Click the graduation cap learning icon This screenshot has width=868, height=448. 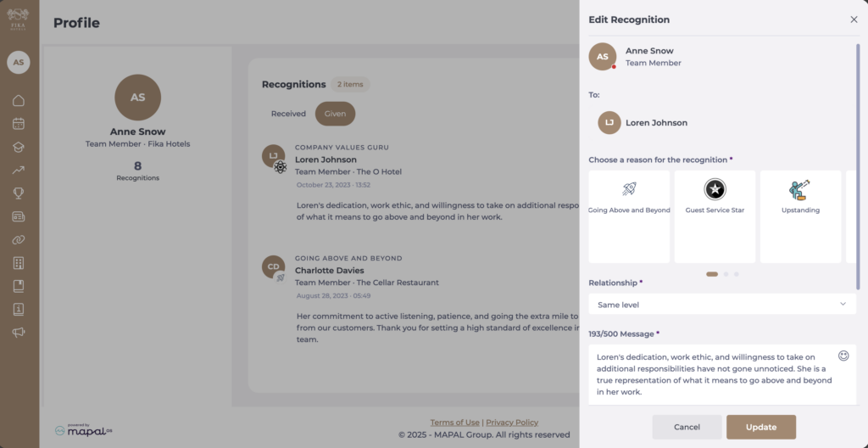pyautogui.click(x=19, y=147)
